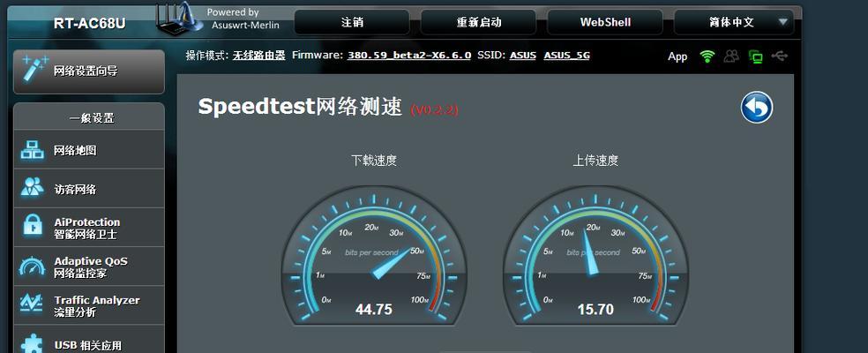This screenshot has height=353, width=868.
Task: Click the download speed gauge dial
Action: click(x=374, y=257)
